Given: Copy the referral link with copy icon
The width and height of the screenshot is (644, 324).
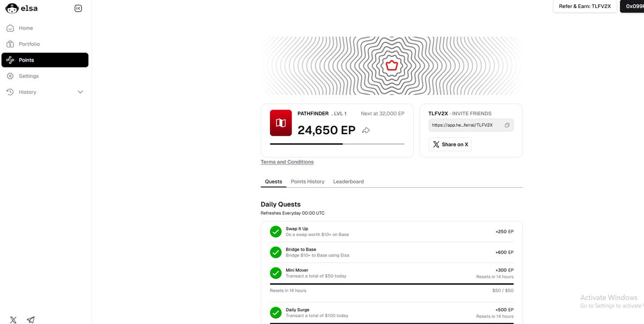Looking at the screenshot, I should 507,125.
